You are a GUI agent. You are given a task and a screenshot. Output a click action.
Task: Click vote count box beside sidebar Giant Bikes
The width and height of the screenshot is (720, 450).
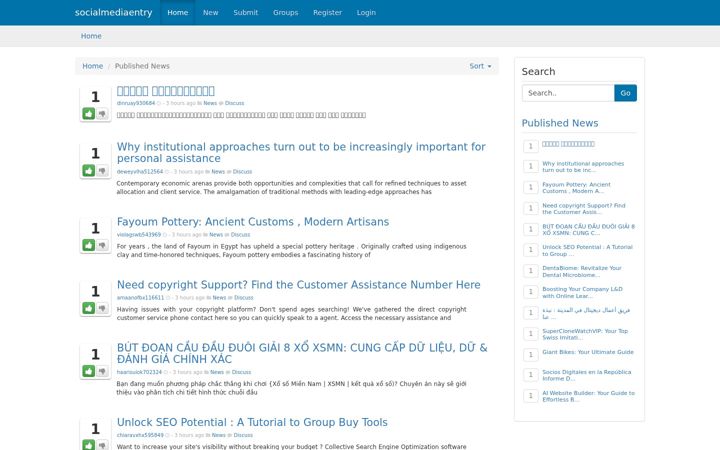tap(530, 354)
